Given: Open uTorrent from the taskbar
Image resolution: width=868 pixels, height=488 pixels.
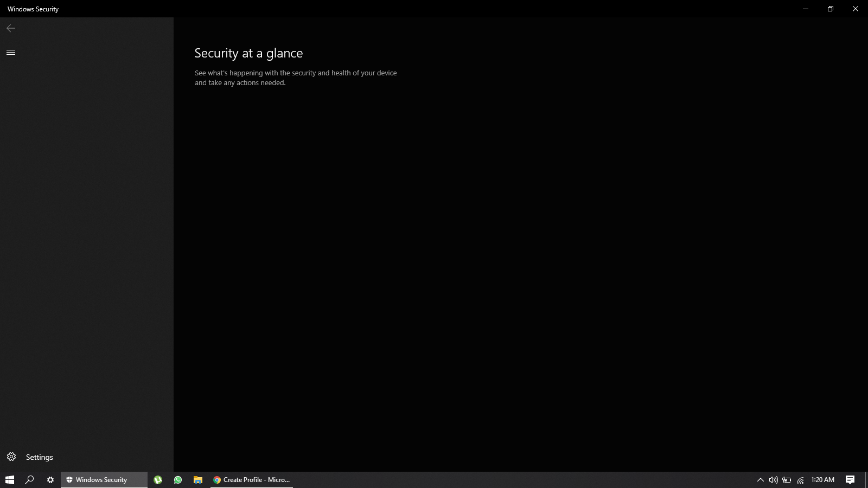Looking at the screenshot, I should coord(158,480).
